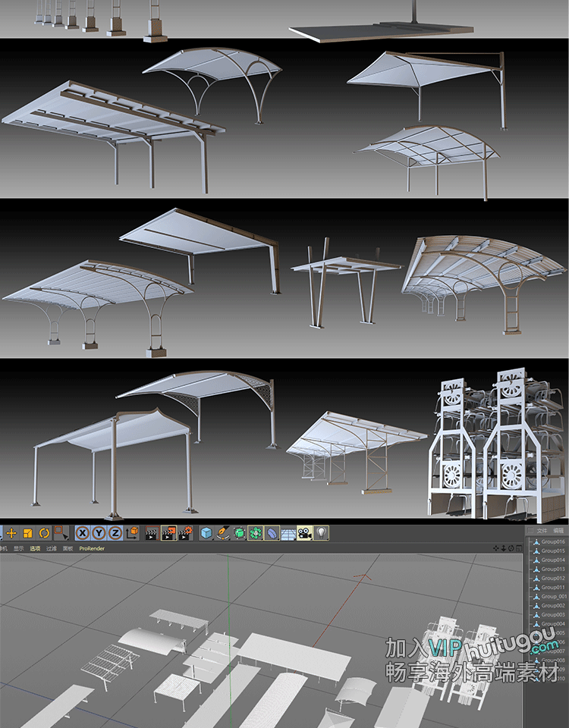
Task: Click the Render View clapperboard icon
Action: pos(152,533)
